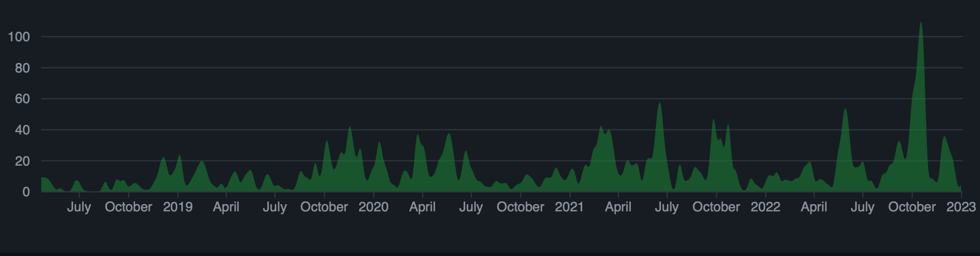Click the 100 y-axis value
980x256 pixels.
(x=19, y=37)
